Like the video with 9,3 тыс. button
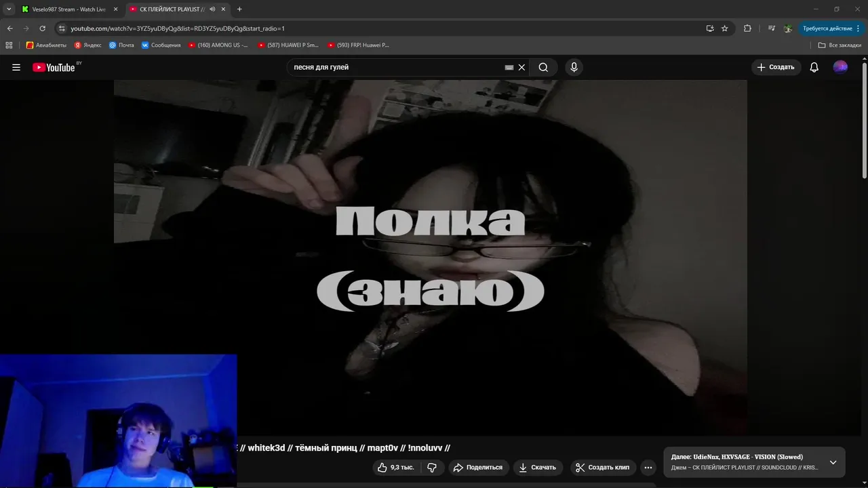 (x=396, y=468)
